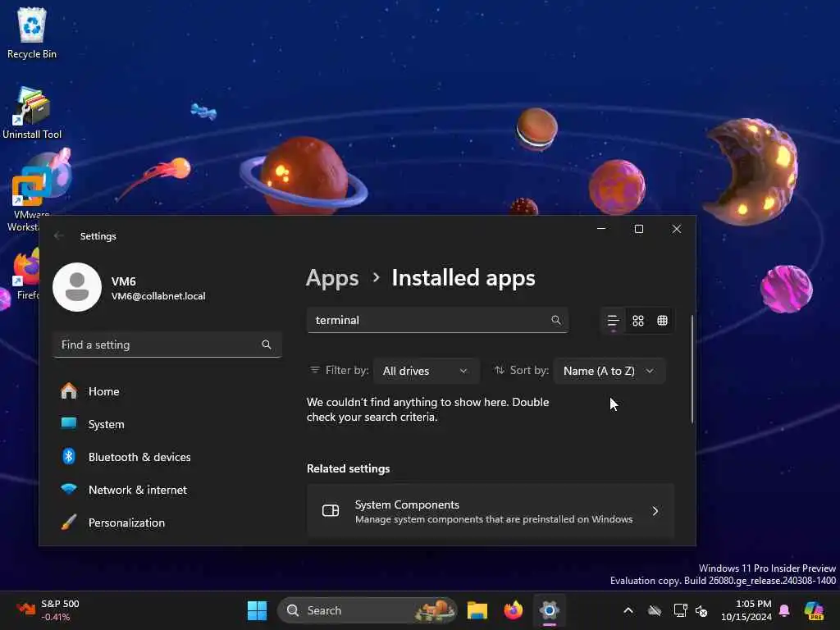Open Network & internet settings
The width and height of the screenshot is (840, 630).
pyautogui.click(x=167, y=490)
